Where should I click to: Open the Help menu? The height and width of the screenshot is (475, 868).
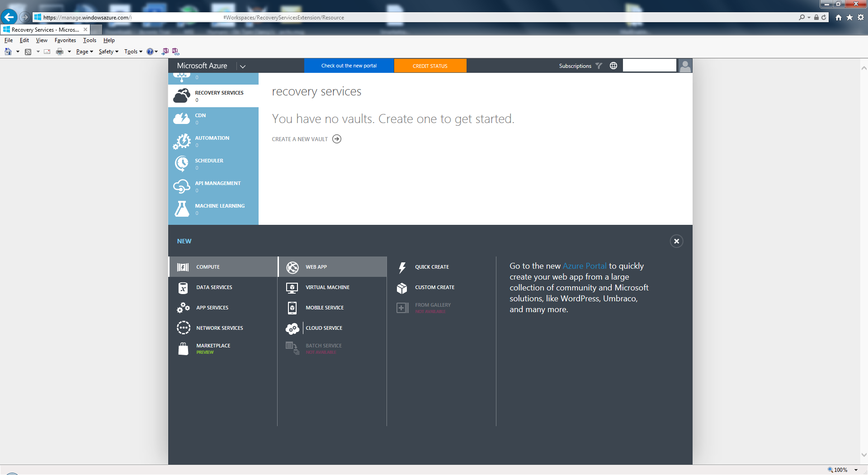coord(109,40)
